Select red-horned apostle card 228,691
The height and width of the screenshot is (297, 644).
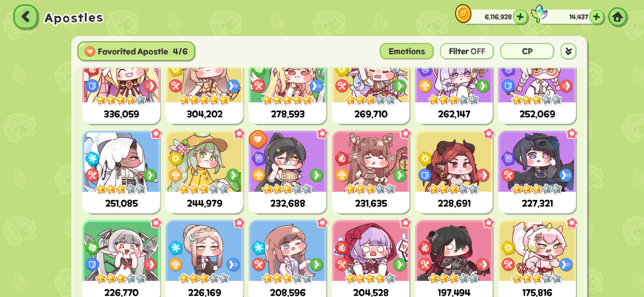tap(454, 172)
